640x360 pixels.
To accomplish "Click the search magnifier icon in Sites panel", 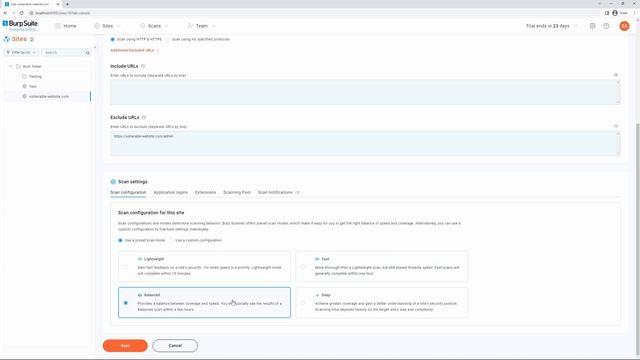I will pos(87,53).
